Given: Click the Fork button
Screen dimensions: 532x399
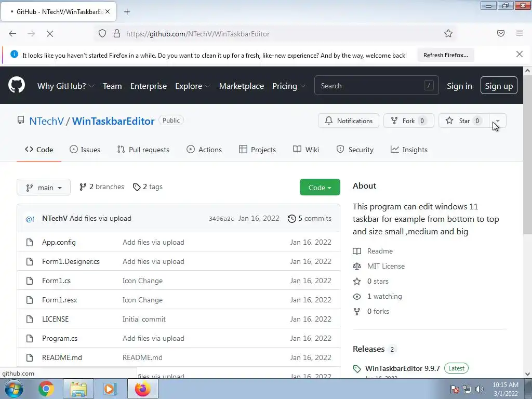Looking at the screenshot, I should point(408,121).
